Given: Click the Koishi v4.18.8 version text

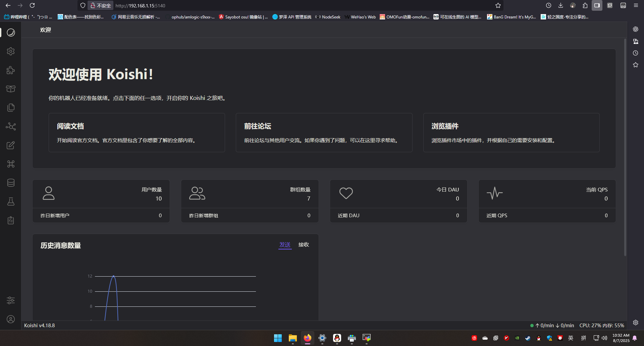Looking at the screenshot, I should click(40, 326).
